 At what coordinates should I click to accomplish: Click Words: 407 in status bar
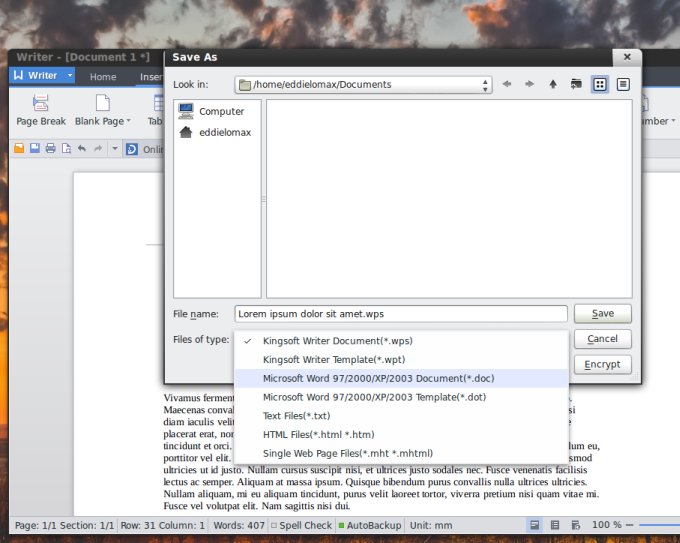(x=239, y=525)
